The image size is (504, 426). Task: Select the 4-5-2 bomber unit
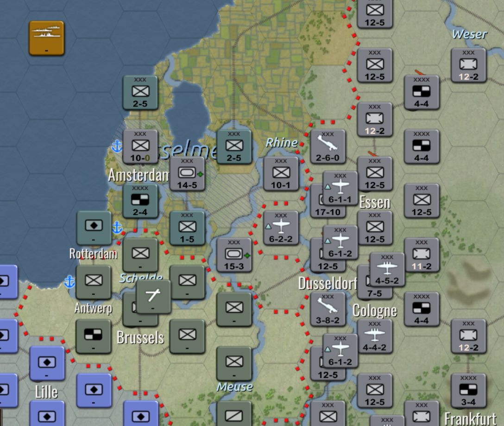[x=387, y=270]
